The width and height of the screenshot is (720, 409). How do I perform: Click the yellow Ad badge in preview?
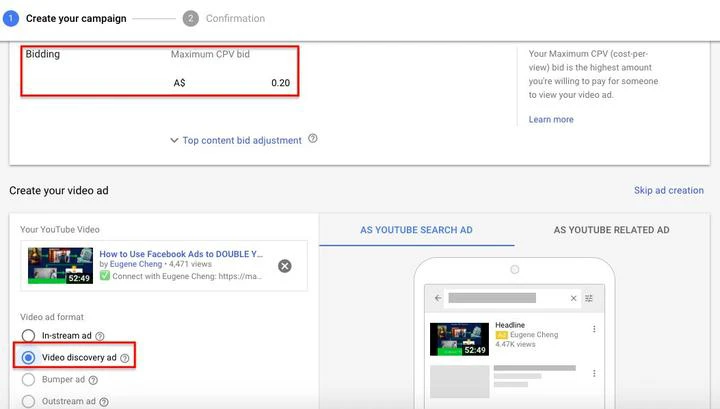pyautogui.click(x=501, y=335)
